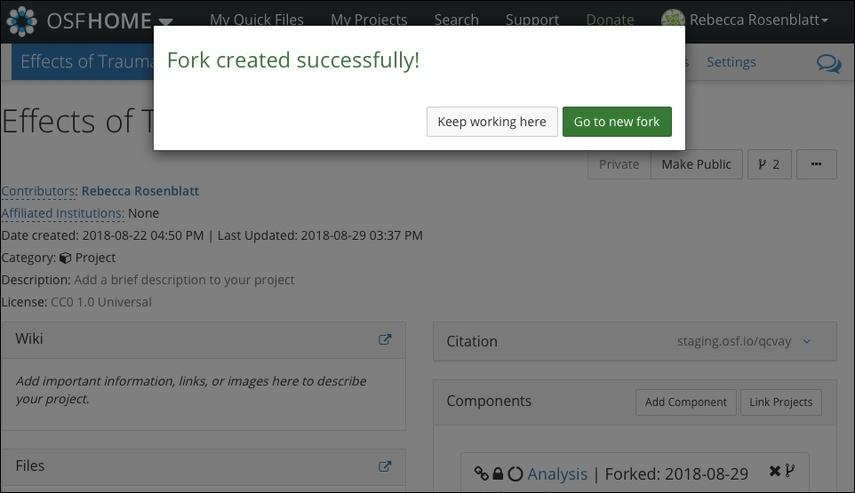Toggle project to Private

click(619, 164)
